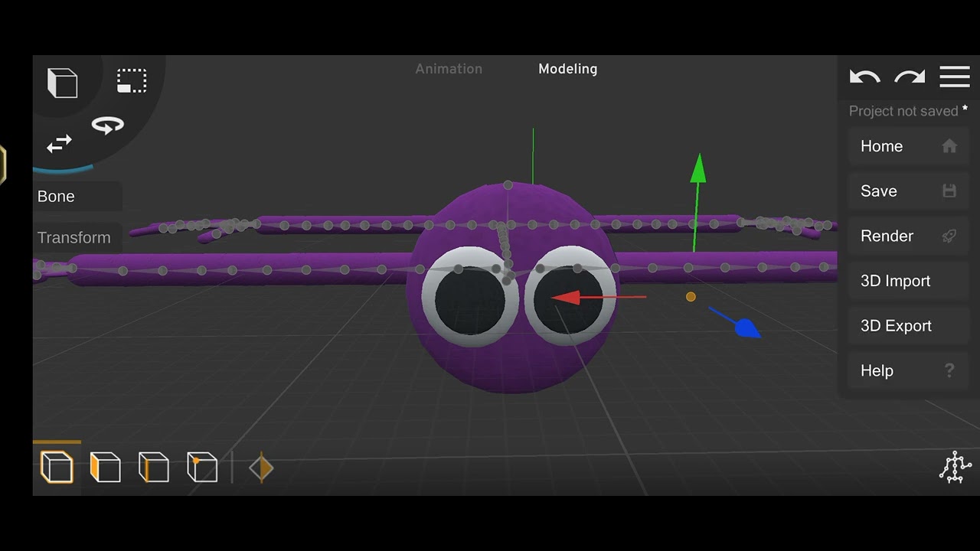Select object mode cube icon
Image resolution: width=980 pixels, height=551 pixels.
tap(57, 467)
